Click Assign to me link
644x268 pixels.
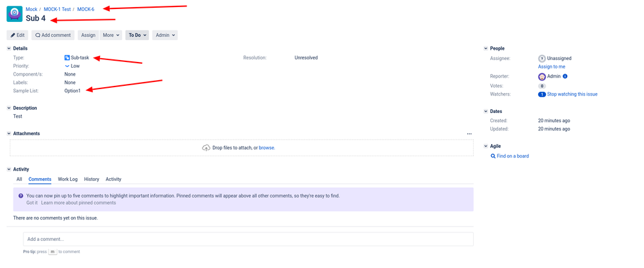pos(552,67)
